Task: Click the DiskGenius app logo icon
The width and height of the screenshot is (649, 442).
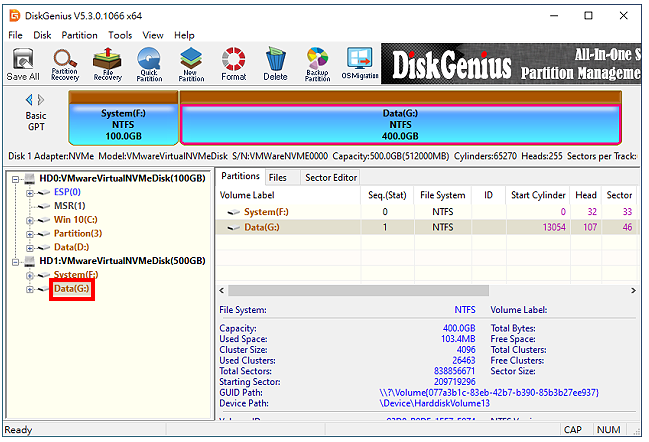Action: point(14,16)
